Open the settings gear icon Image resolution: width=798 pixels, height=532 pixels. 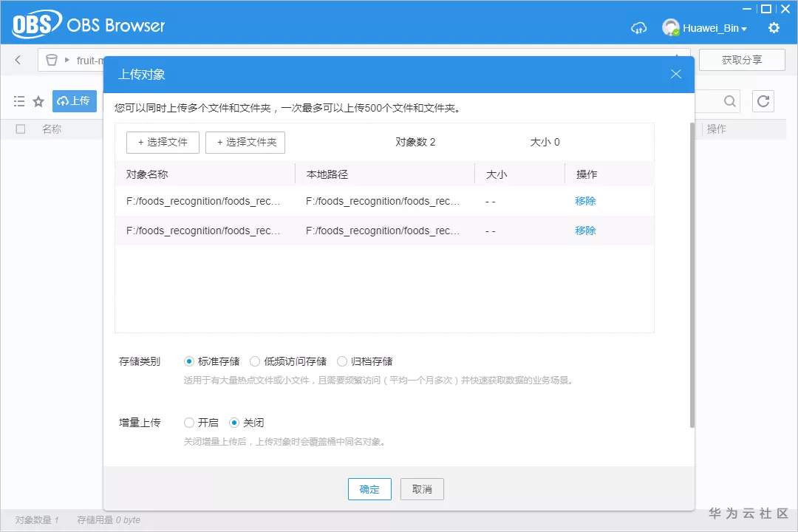coord(774,27)
